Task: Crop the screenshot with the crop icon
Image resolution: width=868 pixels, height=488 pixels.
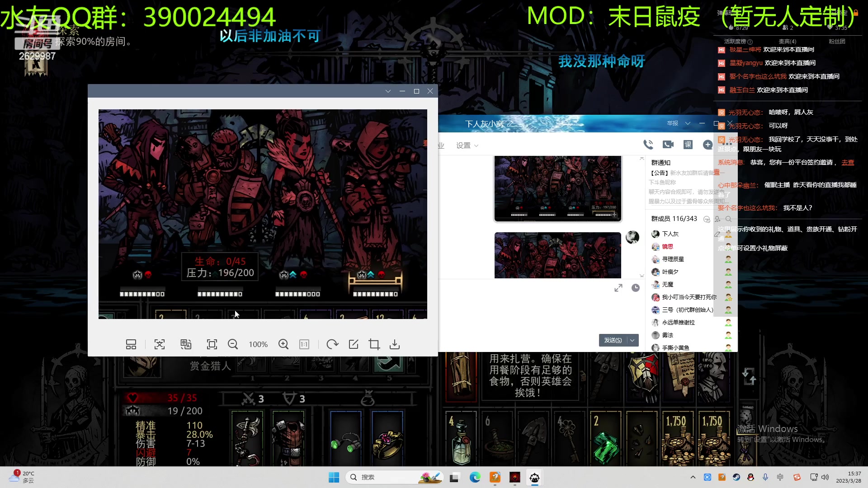Action: [x=374, y=344]
